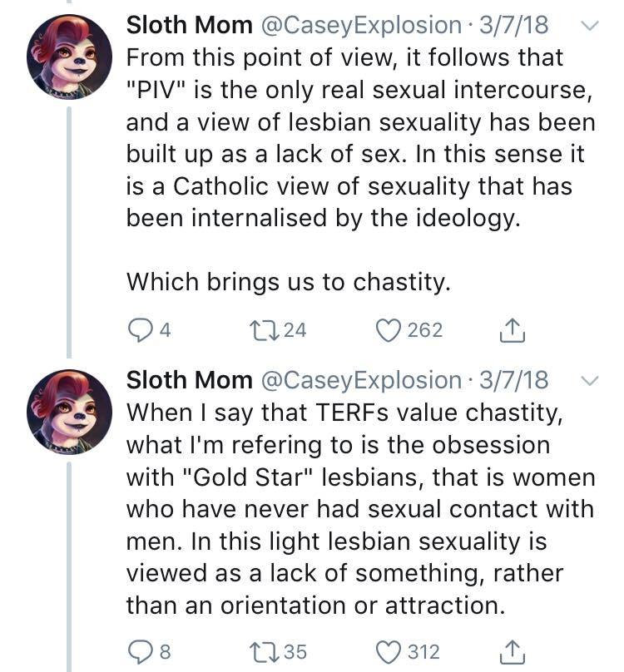This screenshot has height=672, width=624.
Task: Open Sloth Mom profile from first tweet
Action: 189,25
